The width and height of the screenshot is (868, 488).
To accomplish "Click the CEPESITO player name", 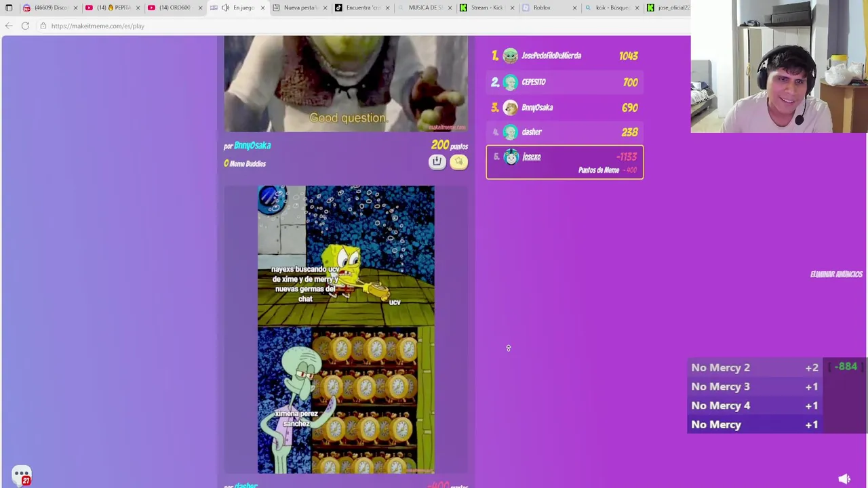I will click(534, 82).
